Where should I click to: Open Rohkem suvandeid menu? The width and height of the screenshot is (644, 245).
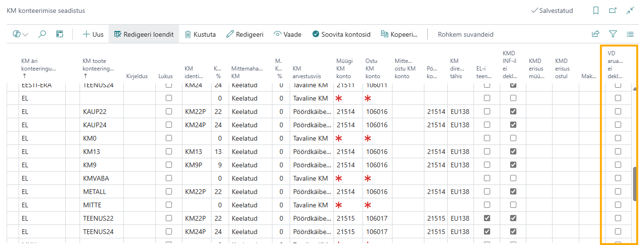[x=465, y=34]
